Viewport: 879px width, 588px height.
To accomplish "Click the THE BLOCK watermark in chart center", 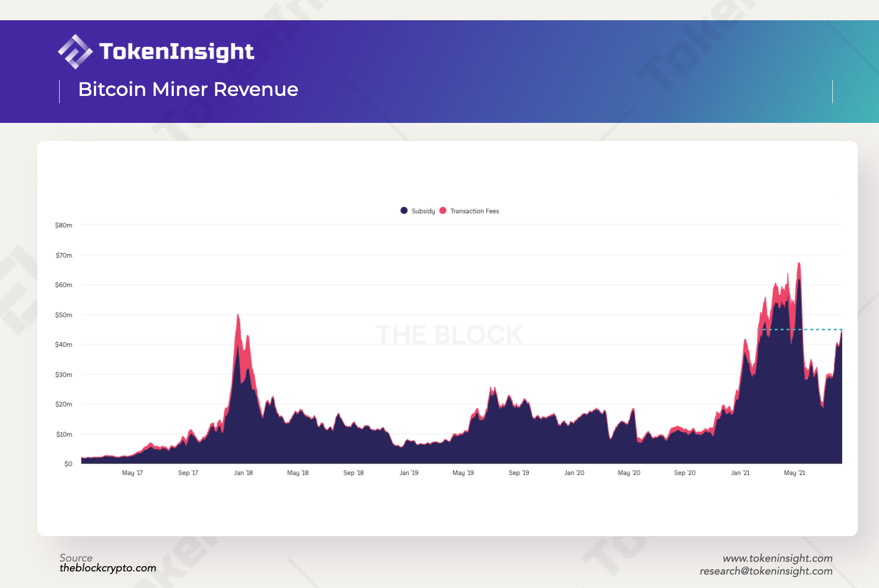I will (448, 333).
